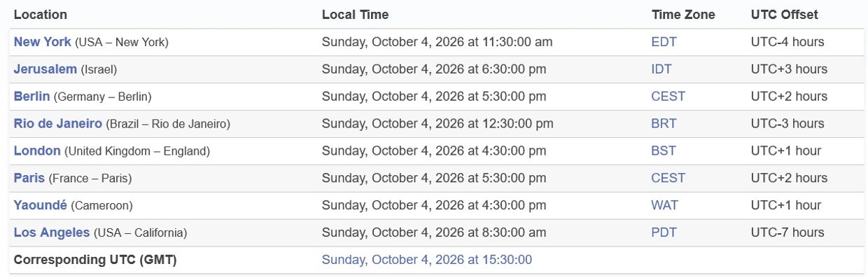Open the Yaoundé location link
The image size is (868, 278).
(x=41, y=206)
